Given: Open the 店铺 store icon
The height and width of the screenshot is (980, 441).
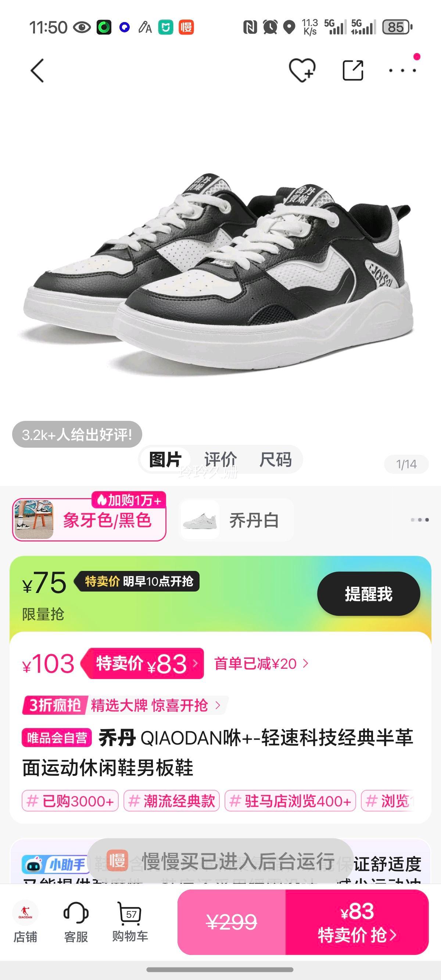Looking at the screenshot, I should [25, 926].
